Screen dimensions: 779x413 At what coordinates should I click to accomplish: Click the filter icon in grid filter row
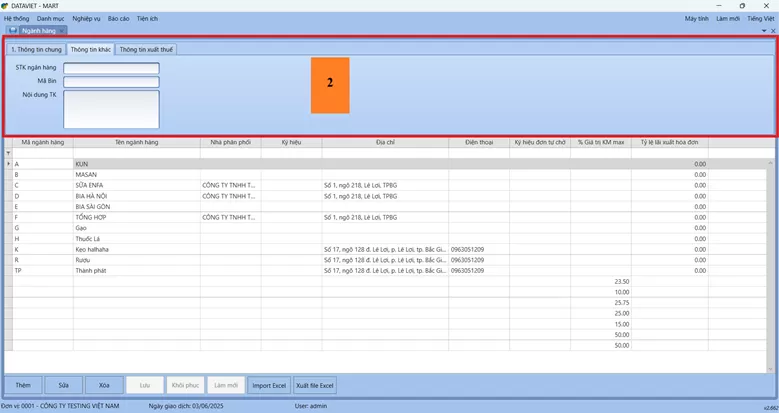pos(9,153)
